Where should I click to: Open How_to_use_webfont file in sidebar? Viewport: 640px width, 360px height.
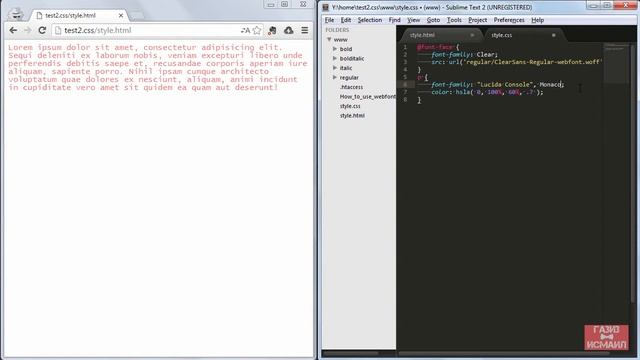[x=367, y=96]
